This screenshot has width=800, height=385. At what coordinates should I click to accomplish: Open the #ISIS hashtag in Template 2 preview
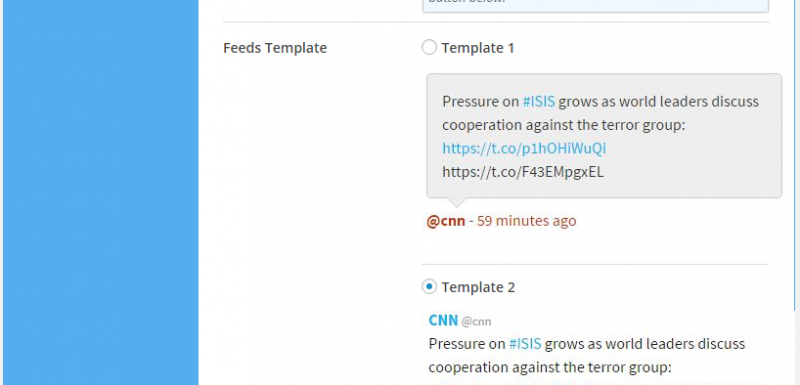pos(526,344)
